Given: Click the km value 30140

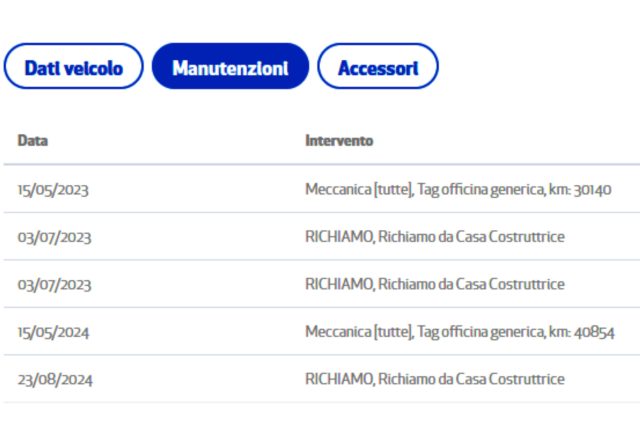Looking at the screenshot, I should pyautogui.click(x=592, y=190).
